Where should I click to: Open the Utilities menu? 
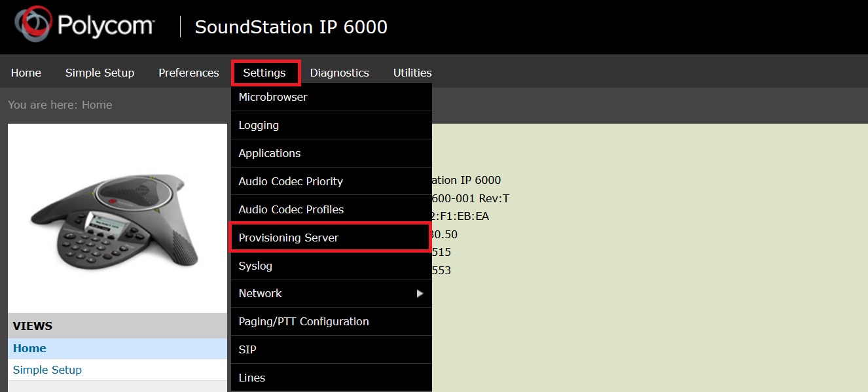coord(412,73)
